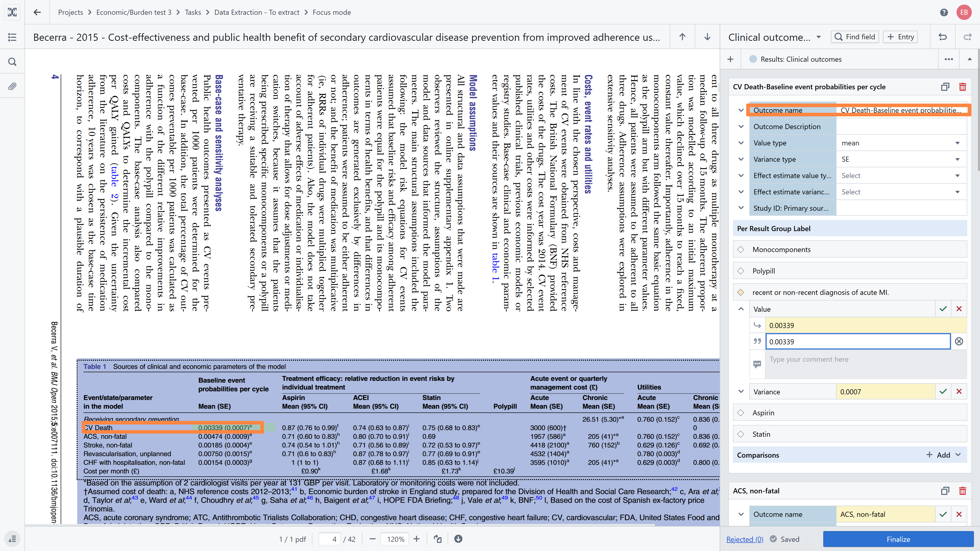
Task: Click the help question mark icon
Action: pyautogui.click(x=944, y=12)
